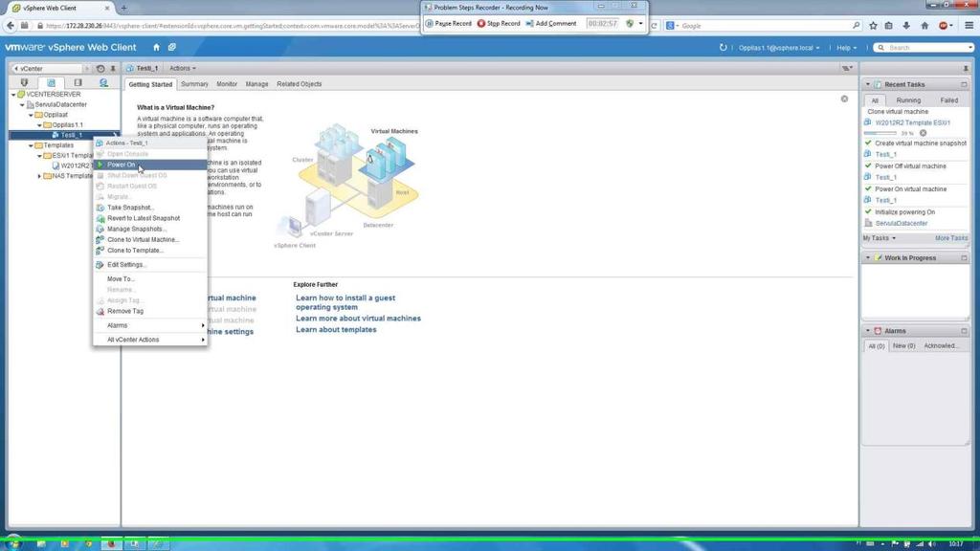Show New (0) alarms tab

point(903,346)
